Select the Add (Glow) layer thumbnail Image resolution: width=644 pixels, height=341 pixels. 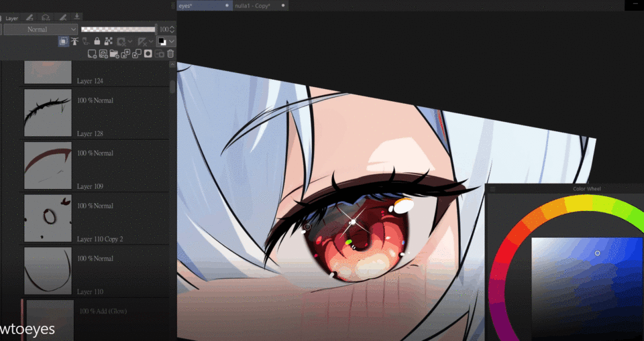[50, 320]
